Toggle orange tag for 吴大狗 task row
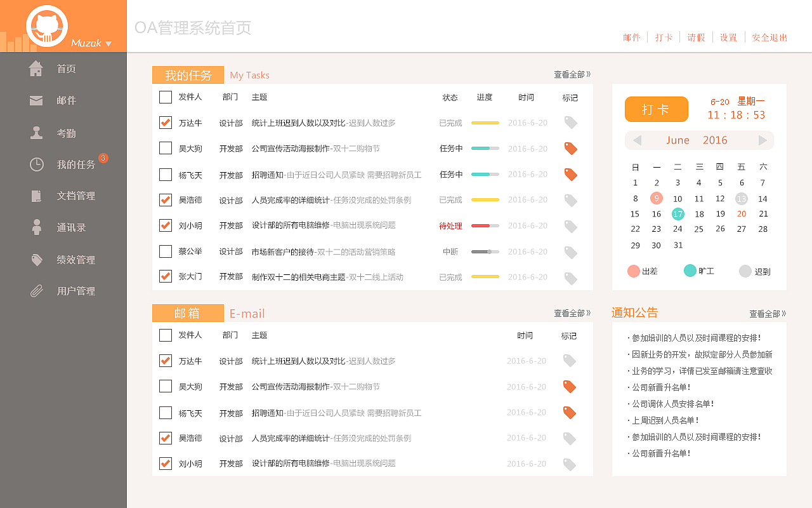This screenshot has height=508, width=812. (571, 149)
